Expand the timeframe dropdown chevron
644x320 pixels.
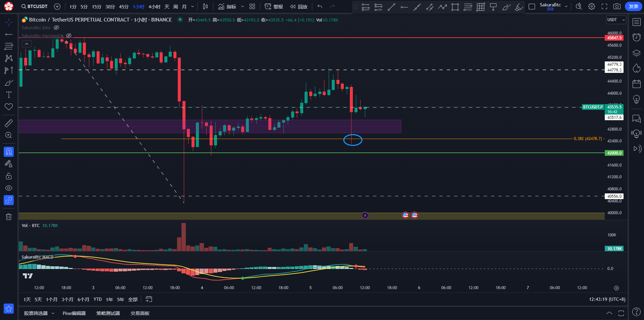193,6
